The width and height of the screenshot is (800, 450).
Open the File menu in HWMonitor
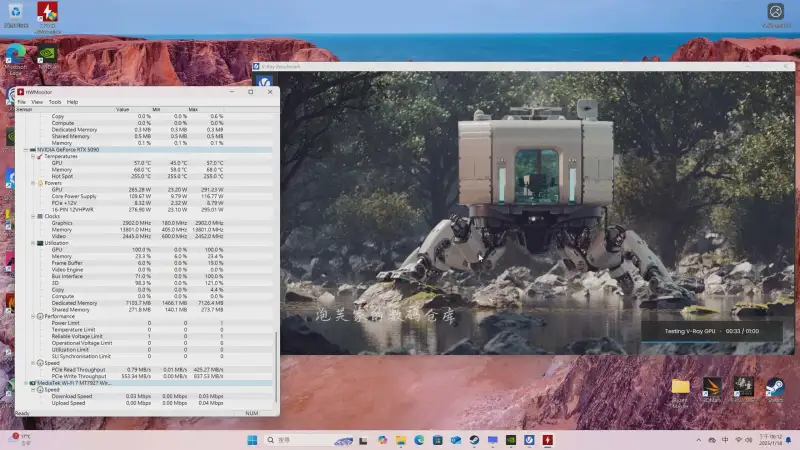pos(21,102)
